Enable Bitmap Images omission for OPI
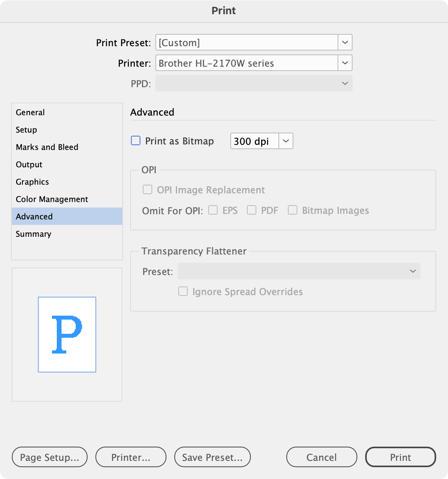The width and height of the screenshot is (448, 479). (293, 210)
